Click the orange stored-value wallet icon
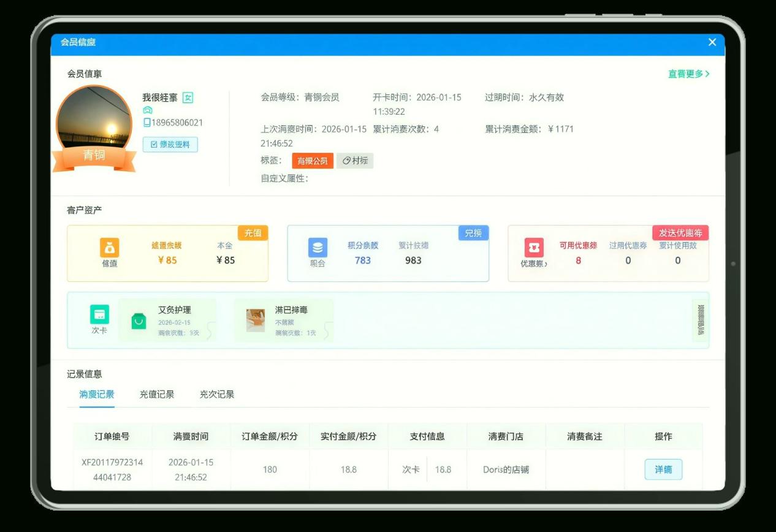Viewport: 776px width, 532px height. point(110,248)
